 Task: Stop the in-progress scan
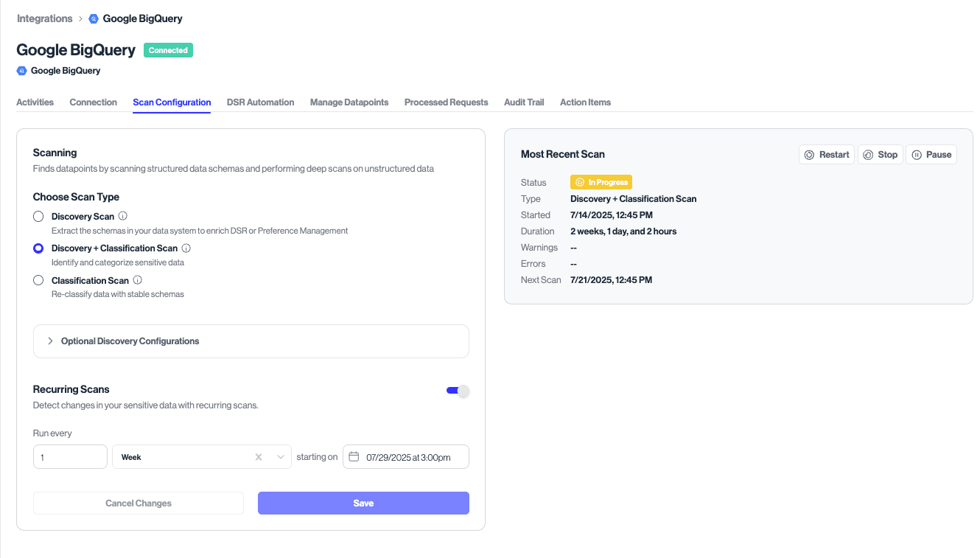tap(881, 154)
